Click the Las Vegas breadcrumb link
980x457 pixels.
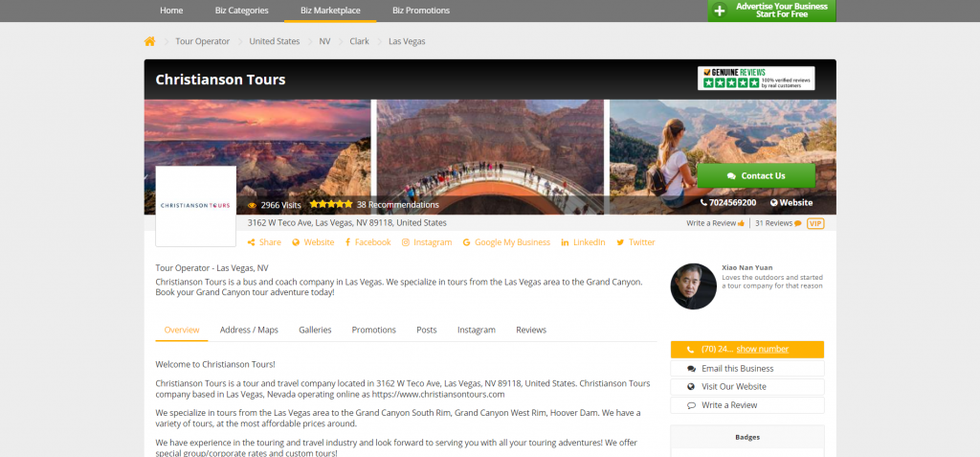click(407, 41)
